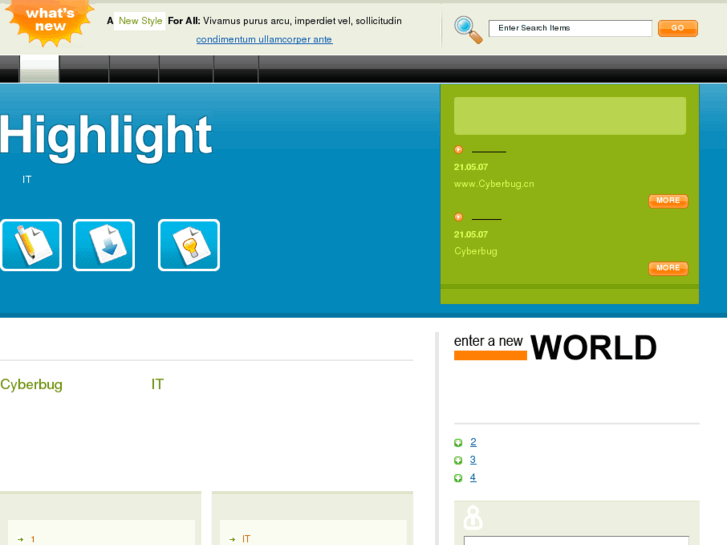Click the first 21.05.07 date

tap(471, 167)
